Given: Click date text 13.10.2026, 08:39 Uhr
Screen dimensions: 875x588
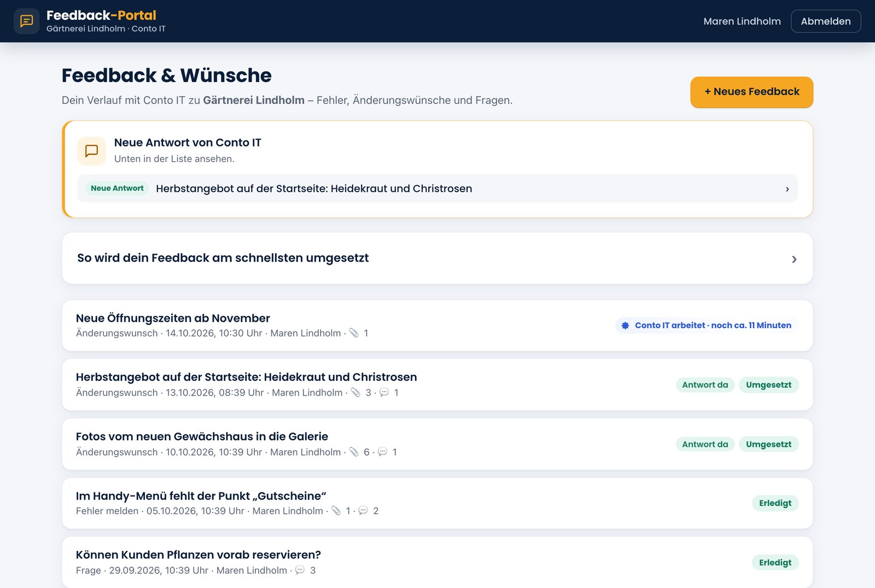Looking at the screenshot, I should [x=215, y=393].
